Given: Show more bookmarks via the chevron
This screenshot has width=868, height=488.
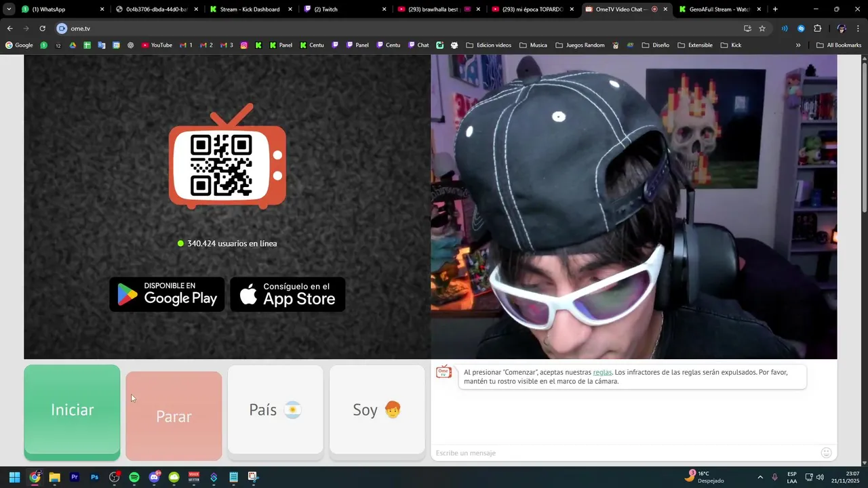Looking at the screenshot, I should coord(798,45).
